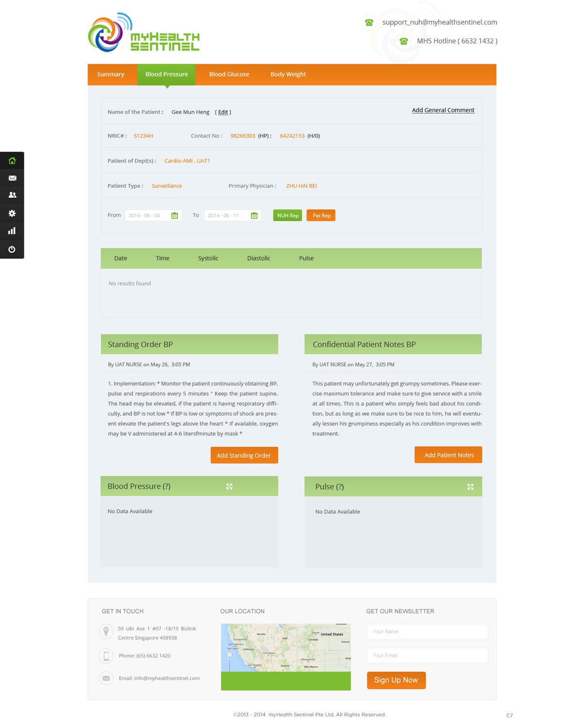Image resolution: width=584 pixels, height=728 pixels.
Task: Switch to the Blood Glucose tab
Action: 229,74
